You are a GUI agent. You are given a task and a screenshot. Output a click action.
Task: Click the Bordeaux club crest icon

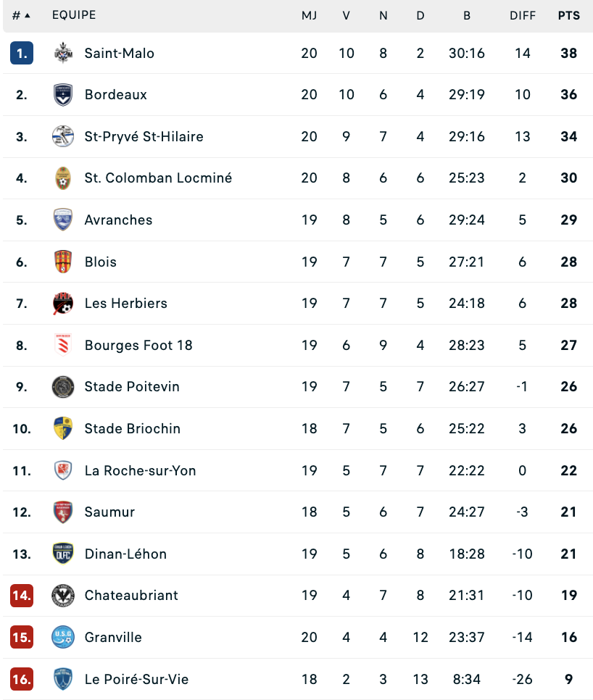point(63,95)
